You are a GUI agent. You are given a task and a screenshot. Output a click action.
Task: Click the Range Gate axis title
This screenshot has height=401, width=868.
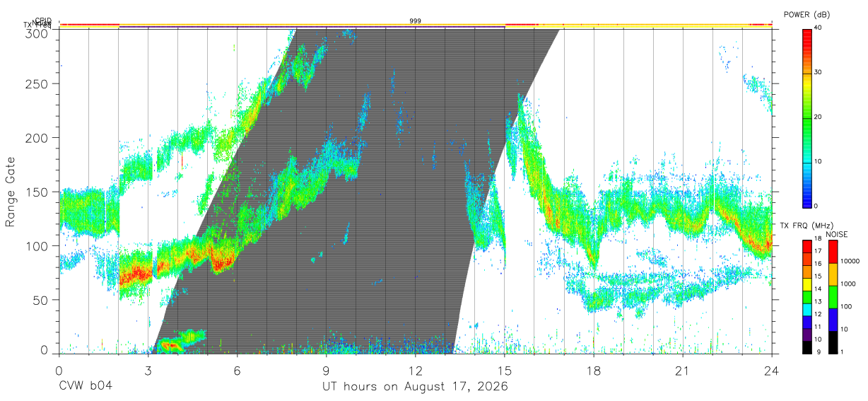11,192
